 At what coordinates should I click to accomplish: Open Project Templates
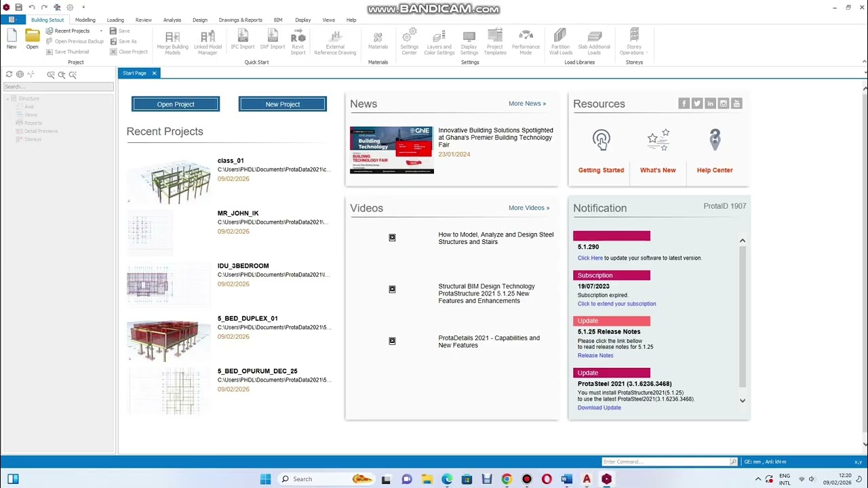pos(495,42)
